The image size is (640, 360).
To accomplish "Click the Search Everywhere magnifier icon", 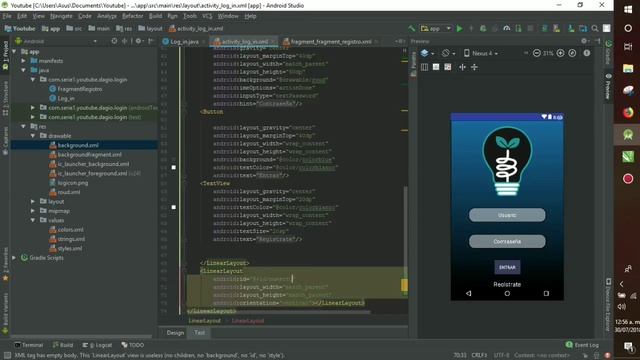I will 595,29.
